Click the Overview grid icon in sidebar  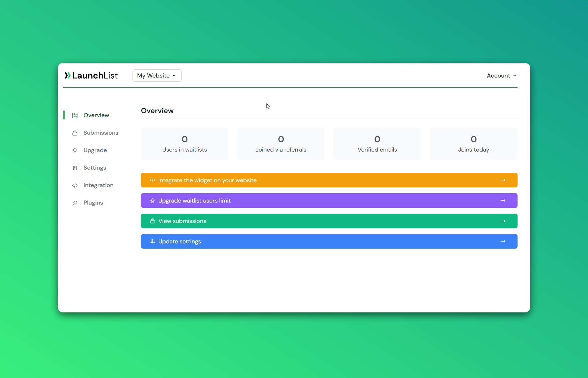75,115
